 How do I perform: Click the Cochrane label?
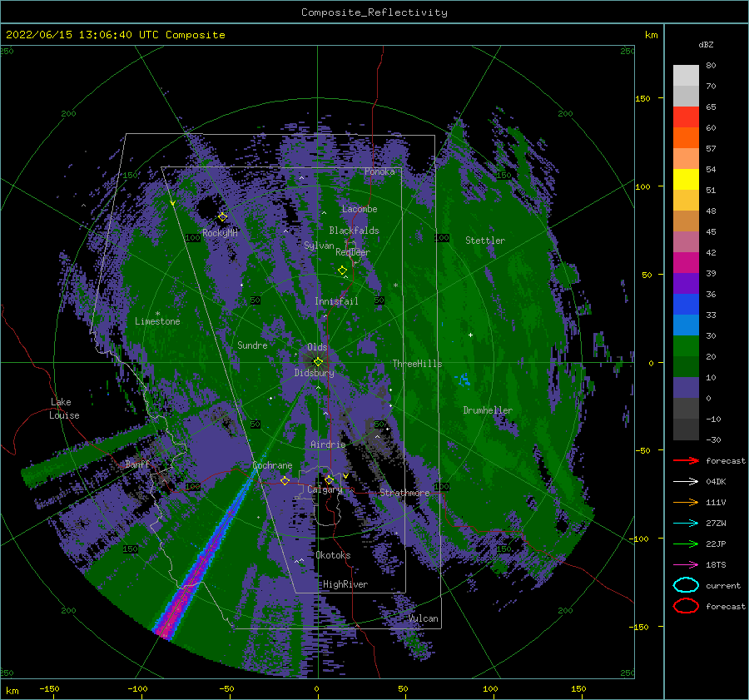272,465
